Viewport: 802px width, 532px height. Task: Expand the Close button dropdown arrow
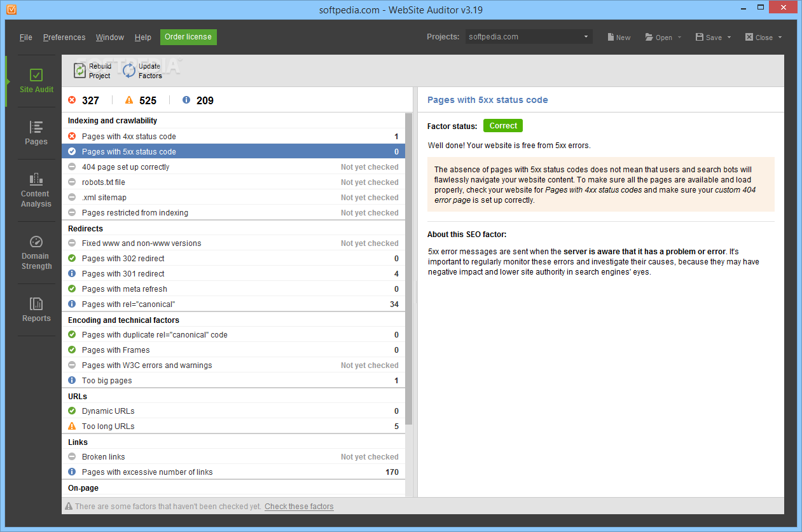[780, 38]
